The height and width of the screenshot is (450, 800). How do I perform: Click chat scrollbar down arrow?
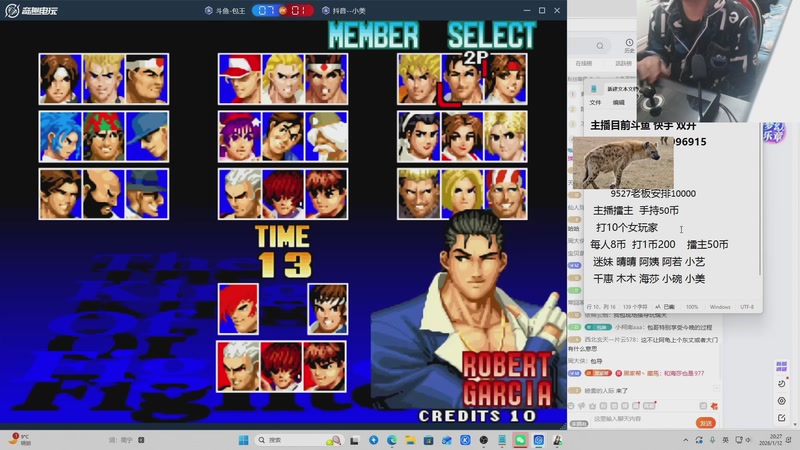click(795, 424)
